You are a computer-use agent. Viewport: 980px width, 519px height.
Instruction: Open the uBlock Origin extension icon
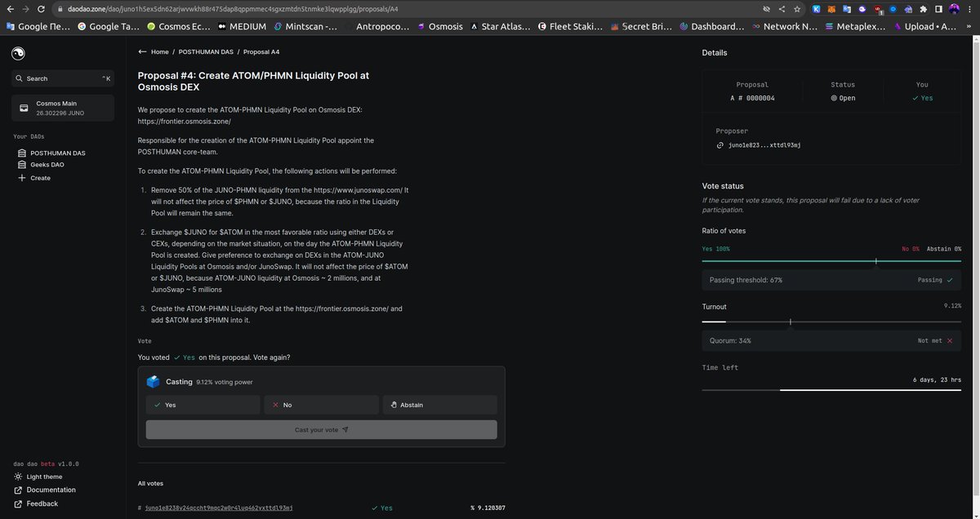(x=878, y=10)
